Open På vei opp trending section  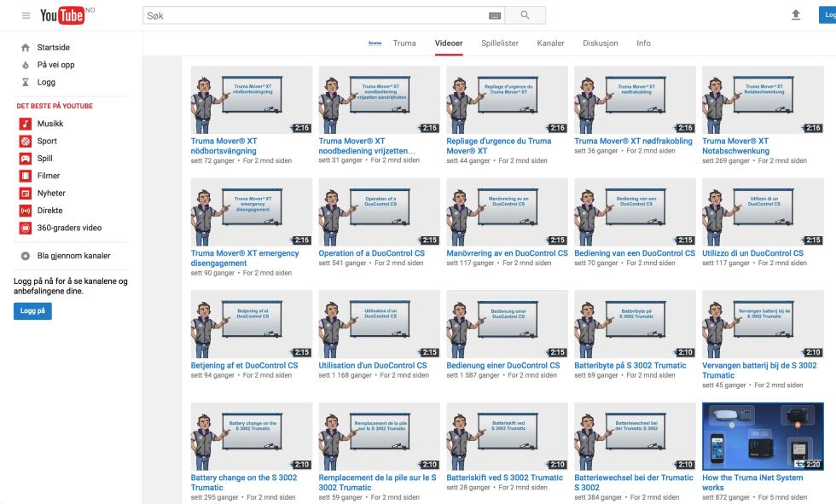[x=55, y=65]
